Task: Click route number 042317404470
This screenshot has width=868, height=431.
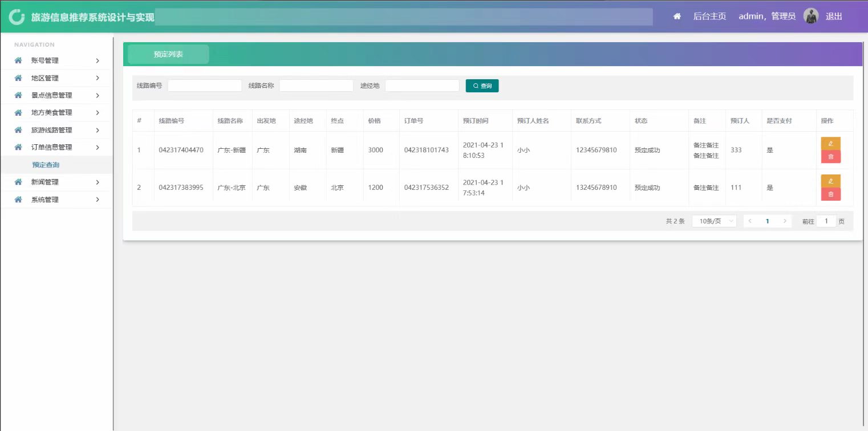Action: (181, 150)
